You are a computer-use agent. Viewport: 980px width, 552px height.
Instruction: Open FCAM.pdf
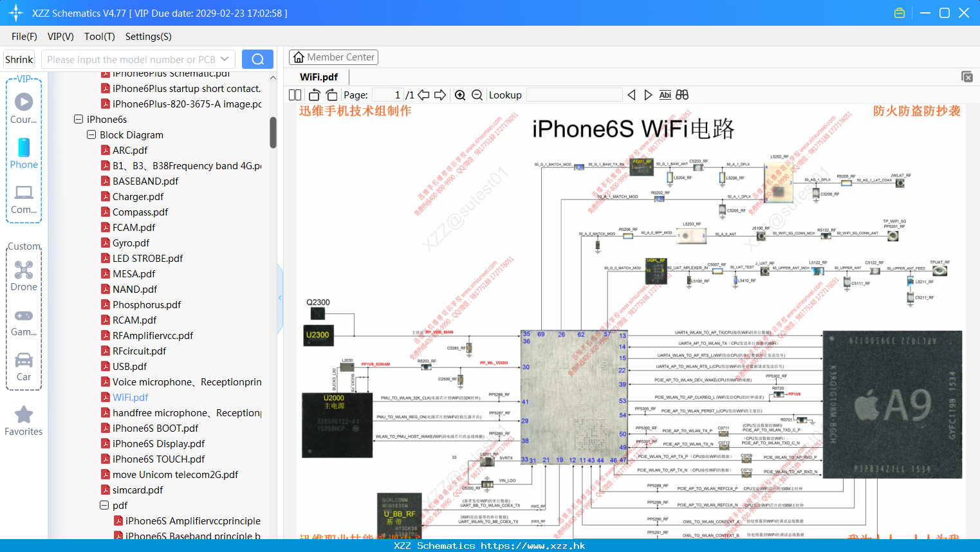click(x=134, y=227)
